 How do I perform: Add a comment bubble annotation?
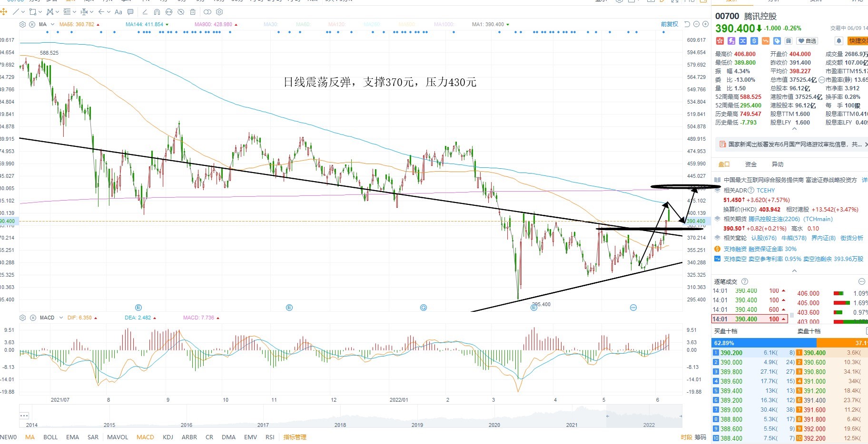(x=130, y=11)
